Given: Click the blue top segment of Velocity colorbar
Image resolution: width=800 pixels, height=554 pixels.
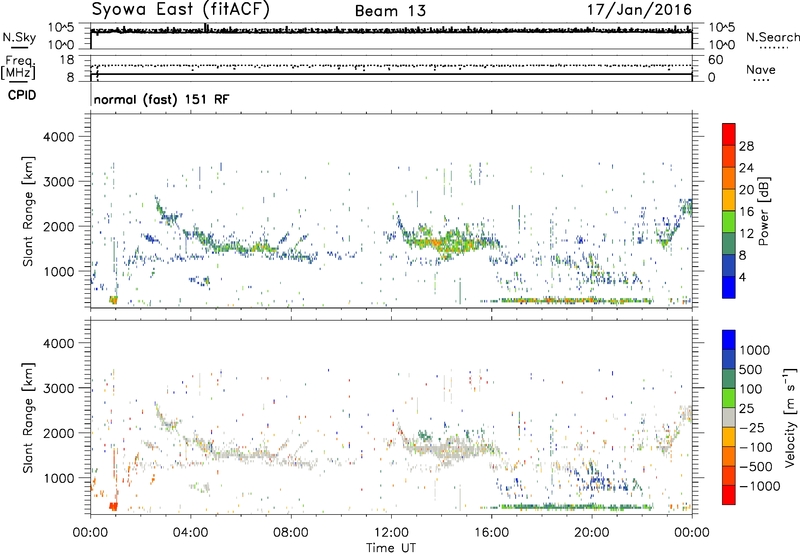Looking at the screenshot, I should point(729,340).
